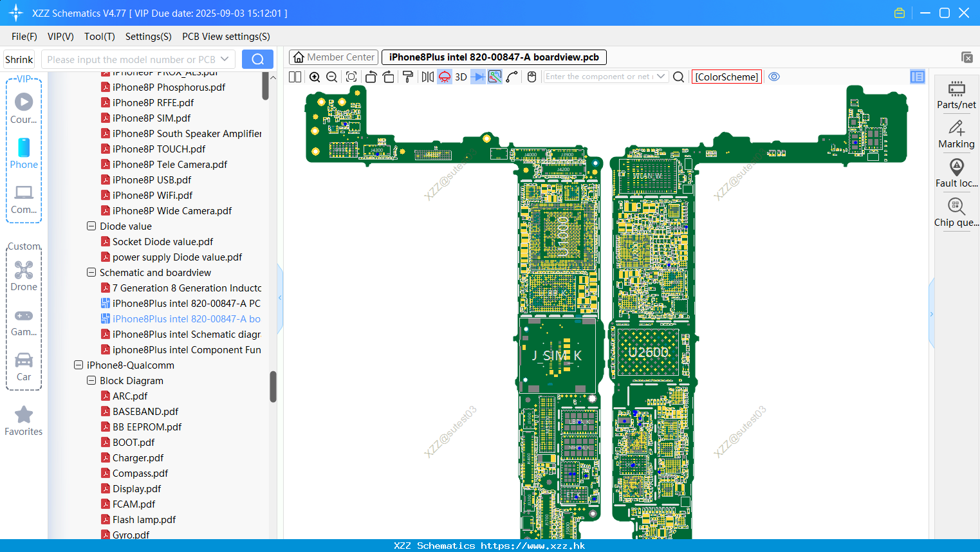This screenshot has width=980, height=552.
Task: Open Socket Diode value.pdf
Action: point(163,242)
